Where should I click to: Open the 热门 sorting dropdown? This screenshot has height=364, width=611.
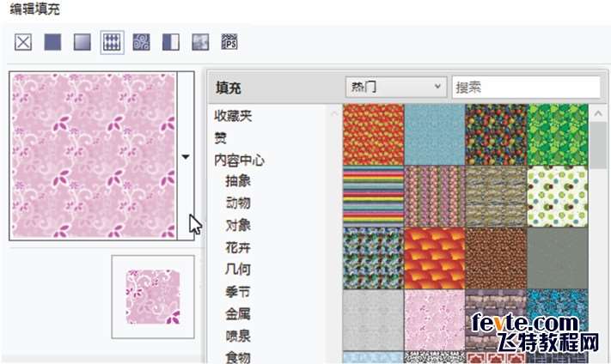point(396,87)
